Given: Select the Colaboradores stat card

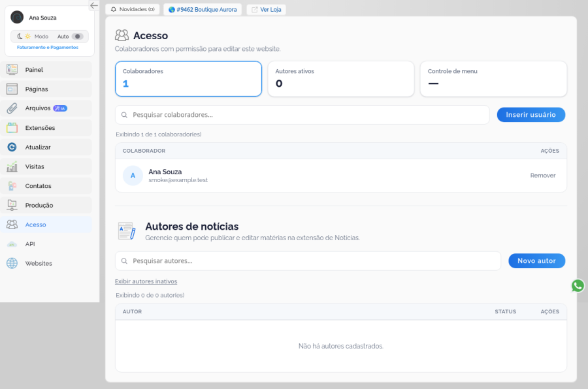Looking at the screenshot, I should tap(188, 79).
